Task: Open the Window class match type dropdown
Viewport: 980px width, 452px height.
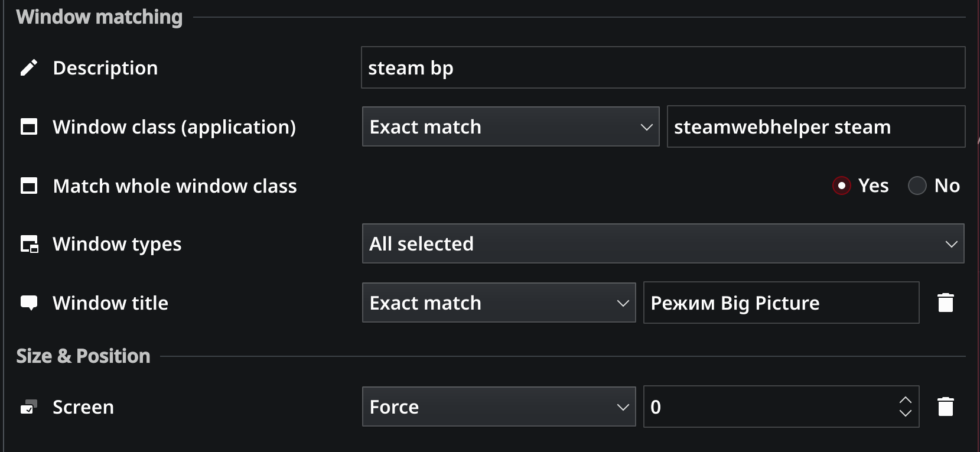Action: click(510, 126)
